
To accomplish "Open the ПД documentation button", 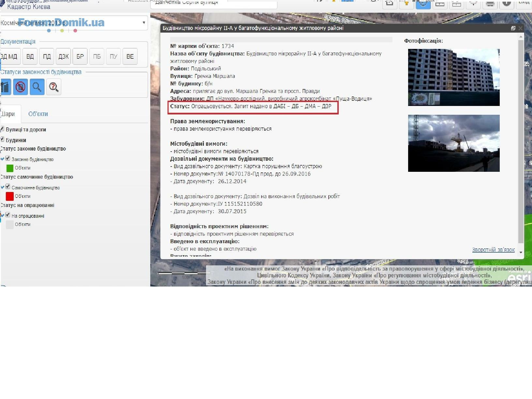I will pos(47,56).
